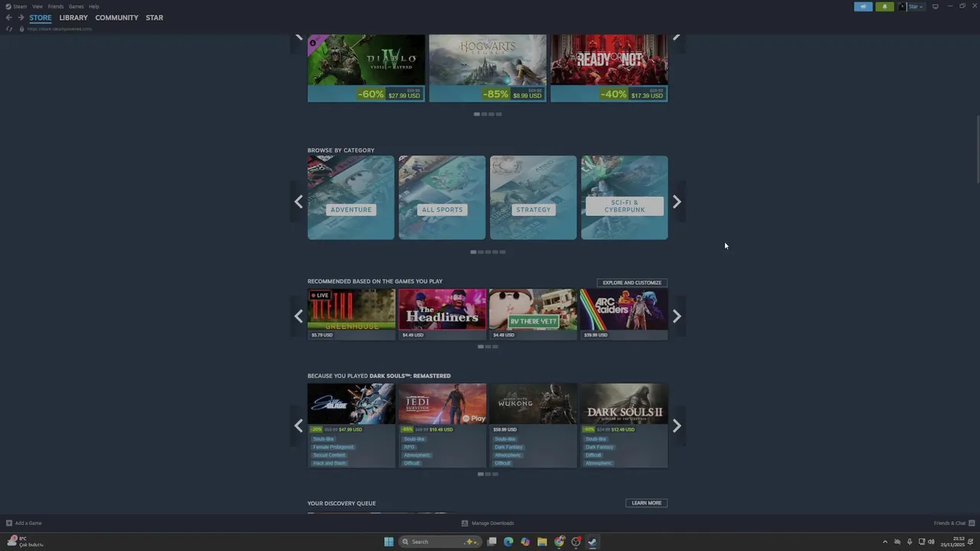980x551 pixels.
Task: Click the store page scrollbar
Action: click(978, 149)
